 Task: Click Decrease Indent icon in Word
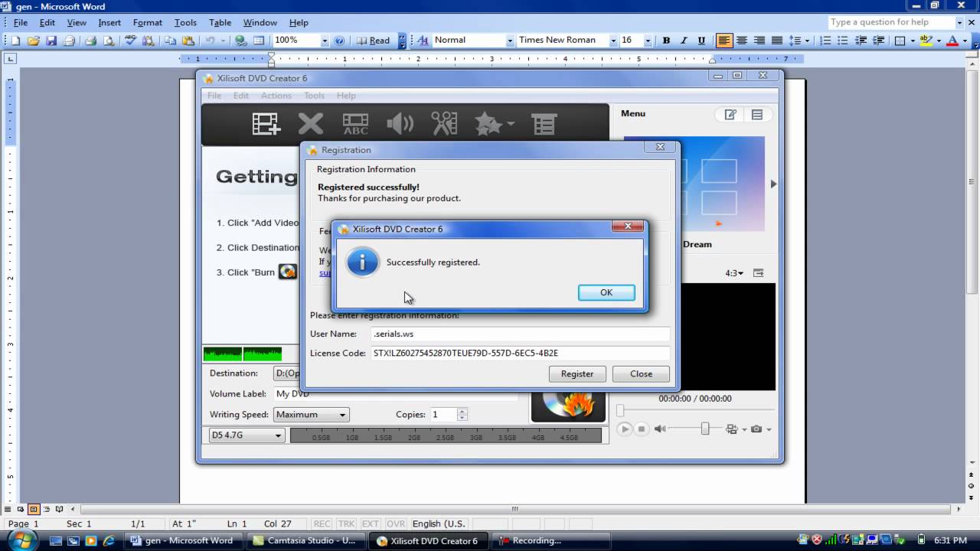(861, 41)
